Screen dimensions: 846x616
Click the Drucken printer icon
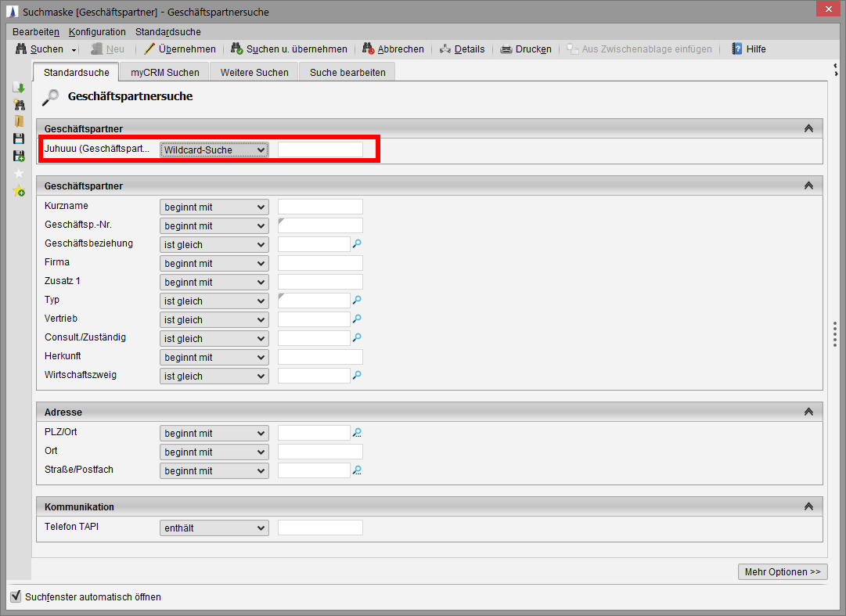click(506, 49)
